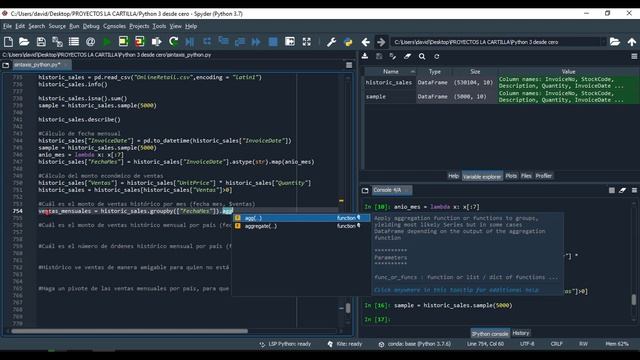Change to parent directory up arrow

[x=632, y=42]
